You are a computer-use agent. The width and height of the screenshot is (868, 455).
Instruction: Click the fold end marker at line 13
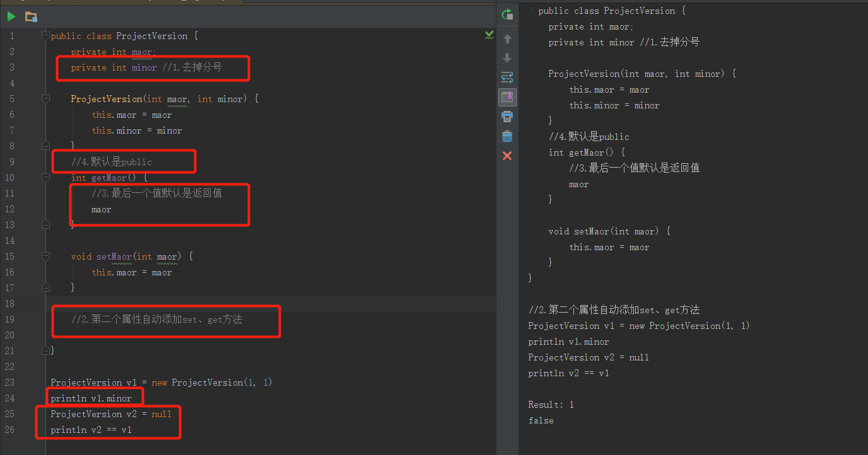pos(45,224)
